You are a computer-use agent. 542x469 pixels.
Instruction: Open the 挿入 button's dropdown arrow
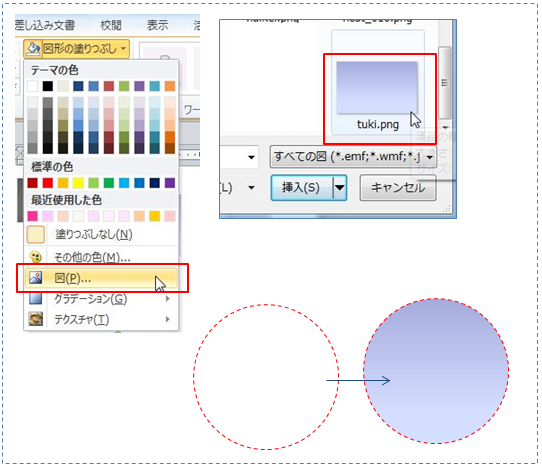click(339, 188)
